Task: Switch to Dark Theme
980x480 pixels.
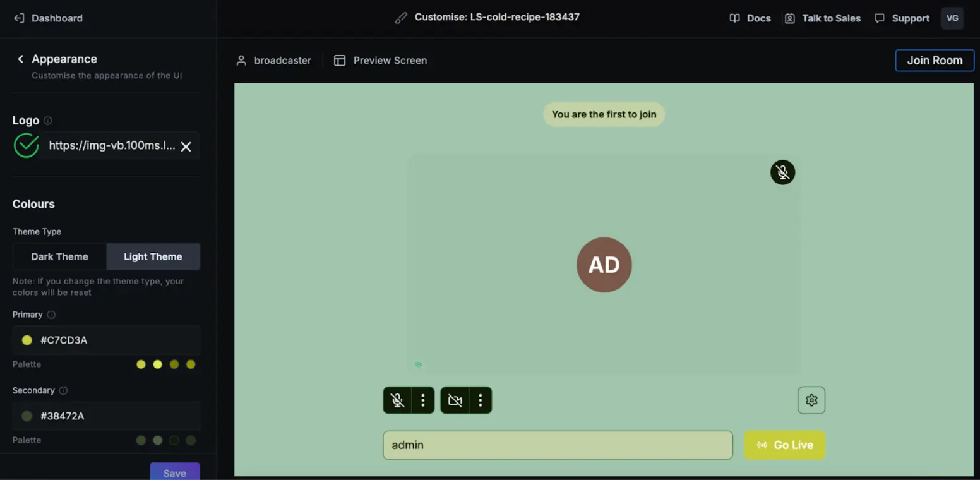Action: pos(60,256)
